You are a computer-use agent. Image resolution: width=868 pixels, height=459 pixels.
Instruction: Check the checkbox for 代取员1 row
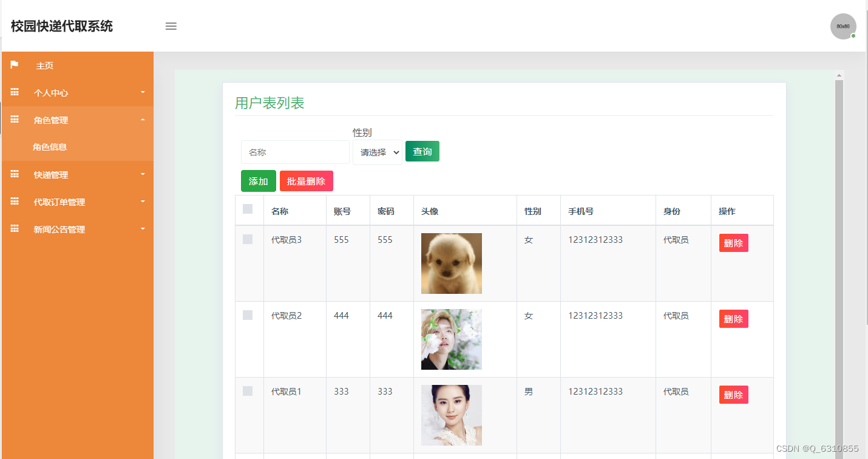(248, 391)
